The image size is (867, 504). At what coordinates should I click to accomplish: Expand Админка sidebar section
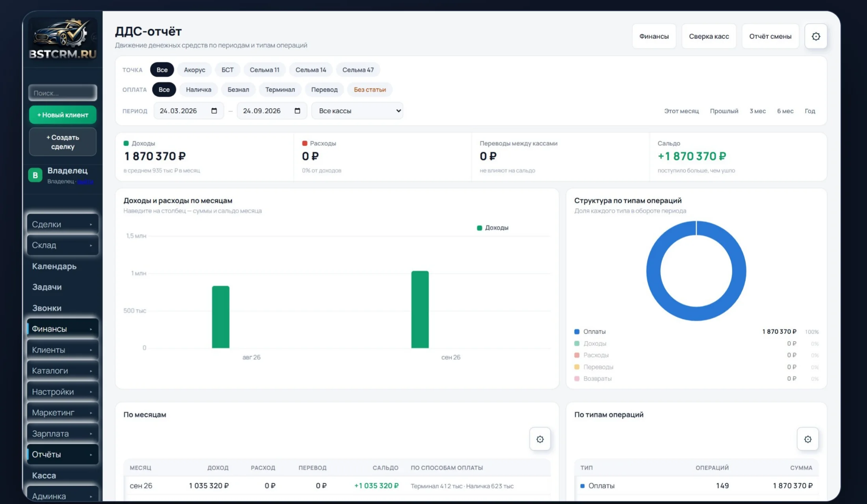pyautogui.click(x=63, y=495)
